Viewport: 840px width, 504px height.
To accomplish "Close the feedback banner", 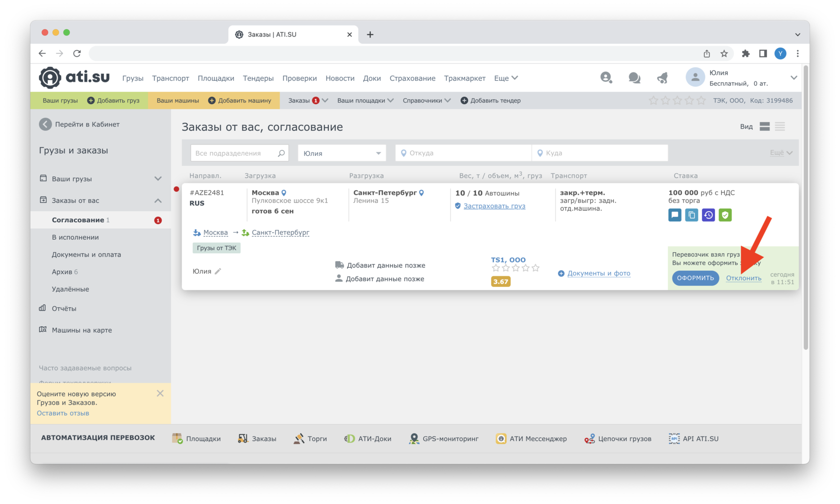I will point(160,394).
